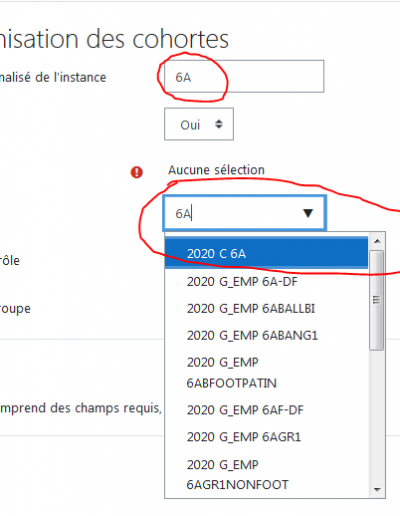Viewport: 400px width, 516px height.
Task: Click the red required-field warning icon
Action: [136, 173]
